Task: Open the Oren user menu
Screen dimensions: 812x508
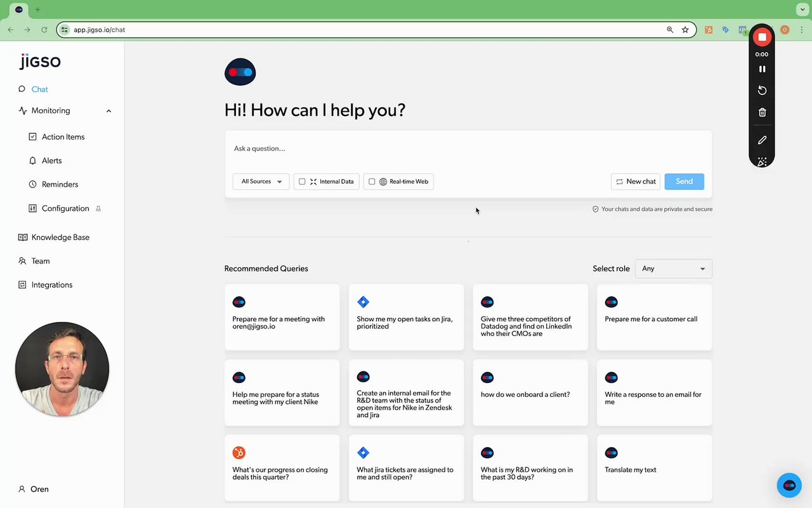Action: click(x=34, y=489)
